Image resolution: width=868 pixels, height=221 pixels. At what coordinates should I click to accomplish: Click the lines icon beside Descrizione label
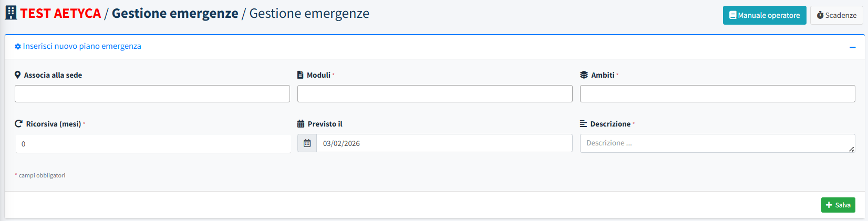(583, 124)
